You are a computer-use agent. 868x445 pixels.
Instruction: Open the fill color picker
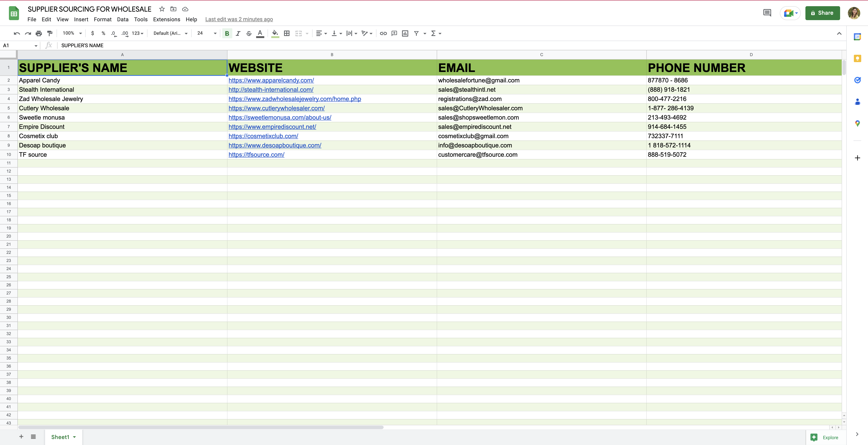coord(275,33)
